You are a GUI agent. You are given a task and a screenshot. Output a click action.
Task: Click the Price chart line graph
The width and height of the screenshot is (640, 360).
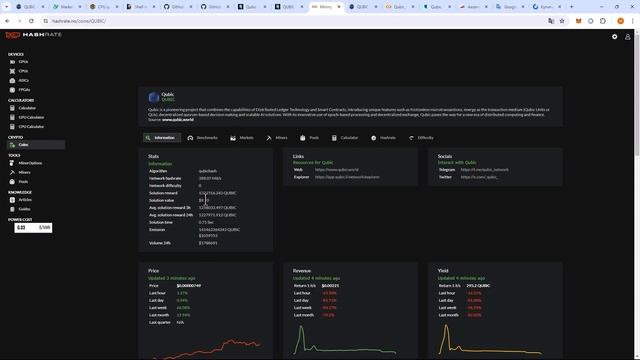pos(206,349)
